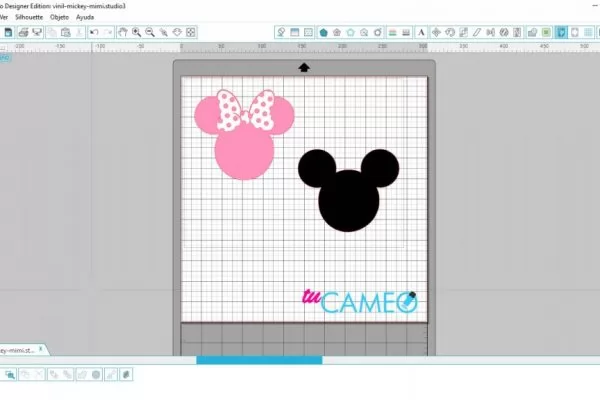Image resolution: width=600 pixels, height=400 pixels.
Task: Open the Silhouette menu
Action: tap(29, 17)
